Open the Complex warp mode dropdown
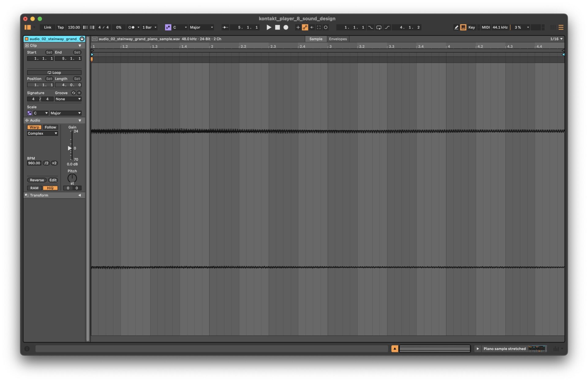 42,133
